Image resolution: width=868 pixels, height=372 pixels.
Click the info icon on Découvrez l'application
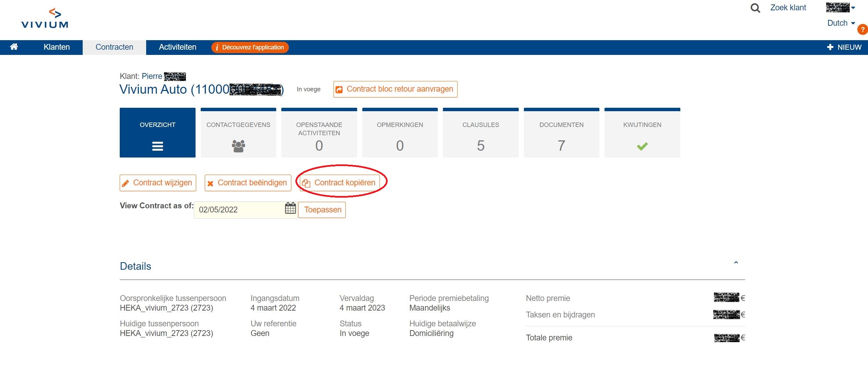pos(217,47)
